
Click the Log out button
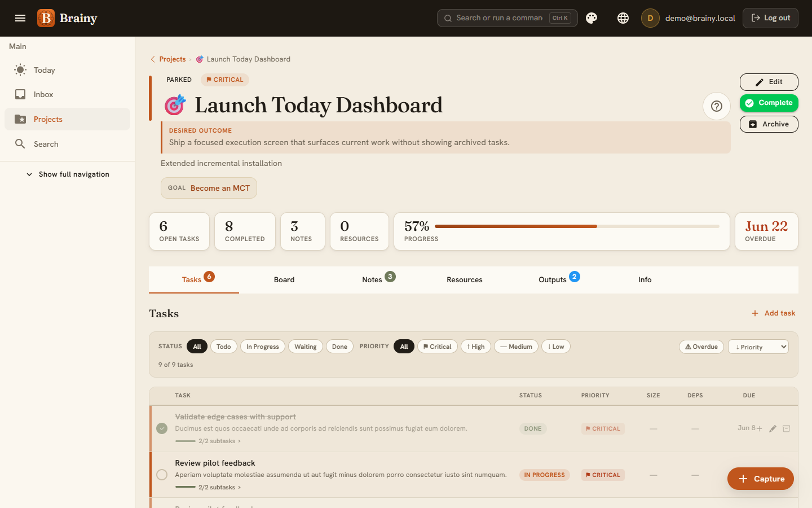coord(770,18)
